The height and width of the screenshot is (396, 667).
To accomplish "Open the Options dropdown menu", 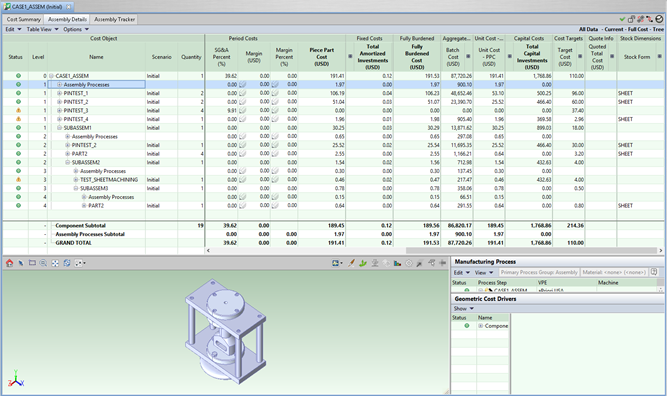I will (76, 29).
